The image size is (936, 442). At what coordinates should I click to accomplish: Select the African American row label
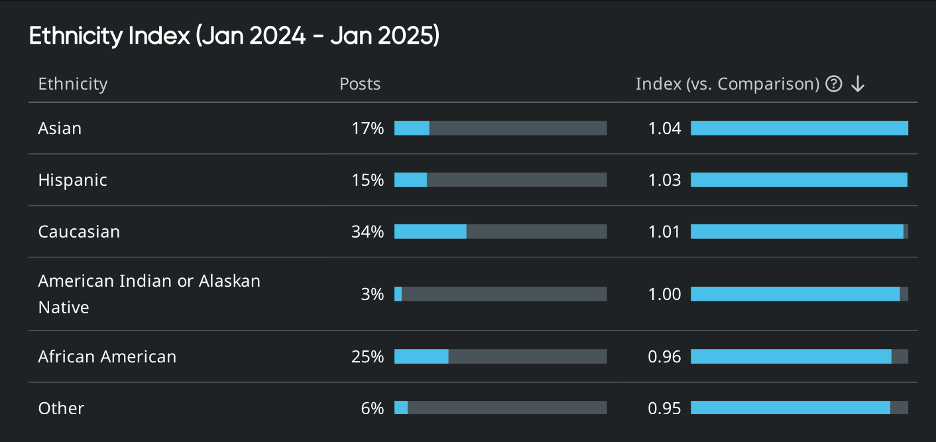click(x=107, y=356)
